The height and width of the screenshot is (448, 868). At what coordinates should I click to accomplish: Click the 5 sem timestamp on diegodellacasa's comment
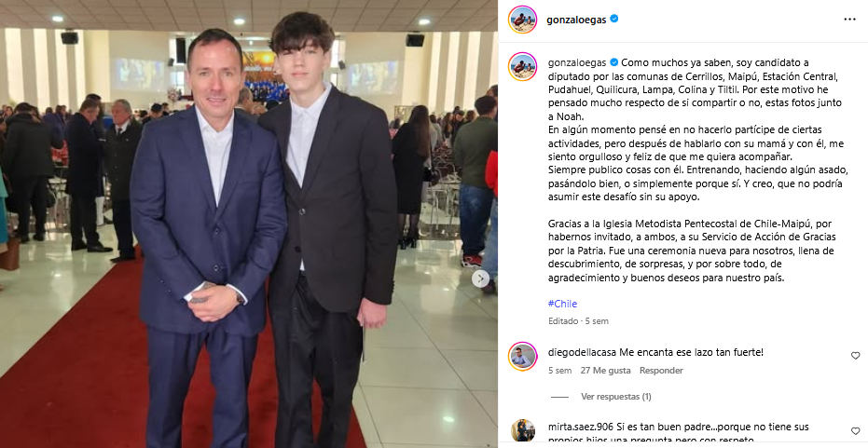[559, 371]
